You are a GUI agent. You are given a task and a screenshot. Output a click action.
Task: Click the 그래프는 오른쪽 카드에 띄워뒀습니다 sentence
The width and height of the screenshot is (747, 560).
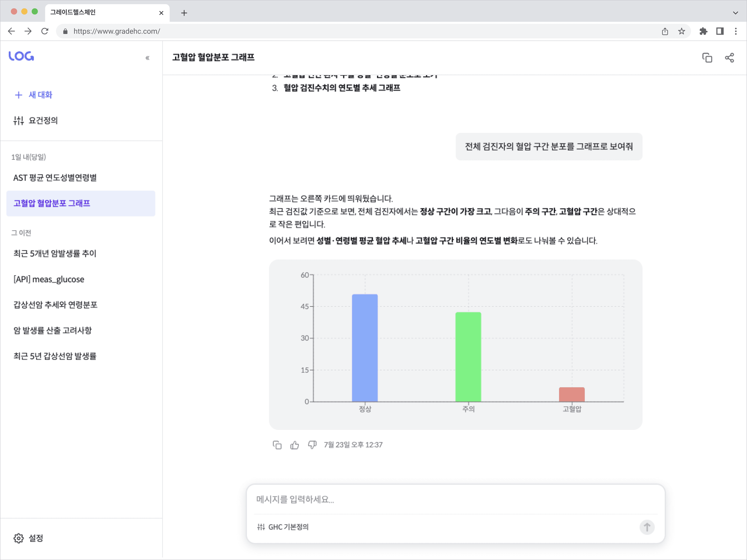point(331,199)
